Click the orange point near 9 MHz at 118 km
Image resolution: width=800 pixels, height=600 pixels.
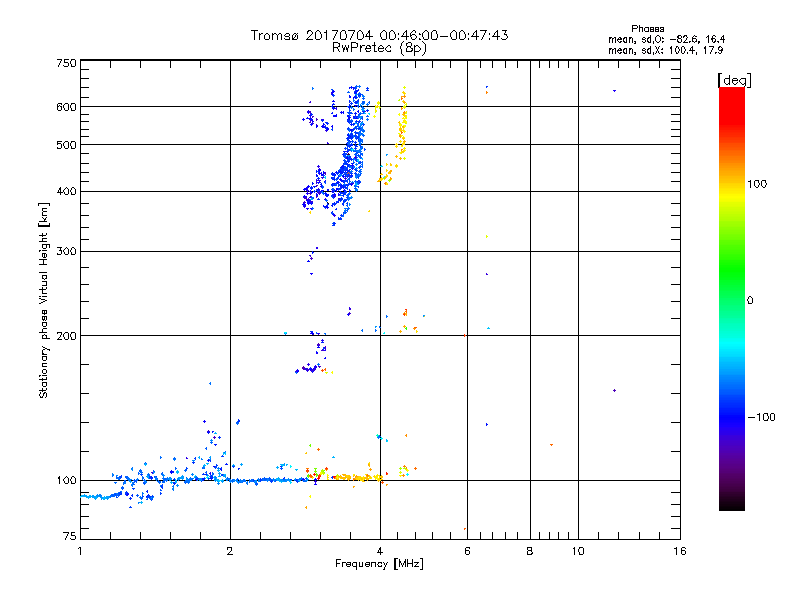click(x=552, y=445)
